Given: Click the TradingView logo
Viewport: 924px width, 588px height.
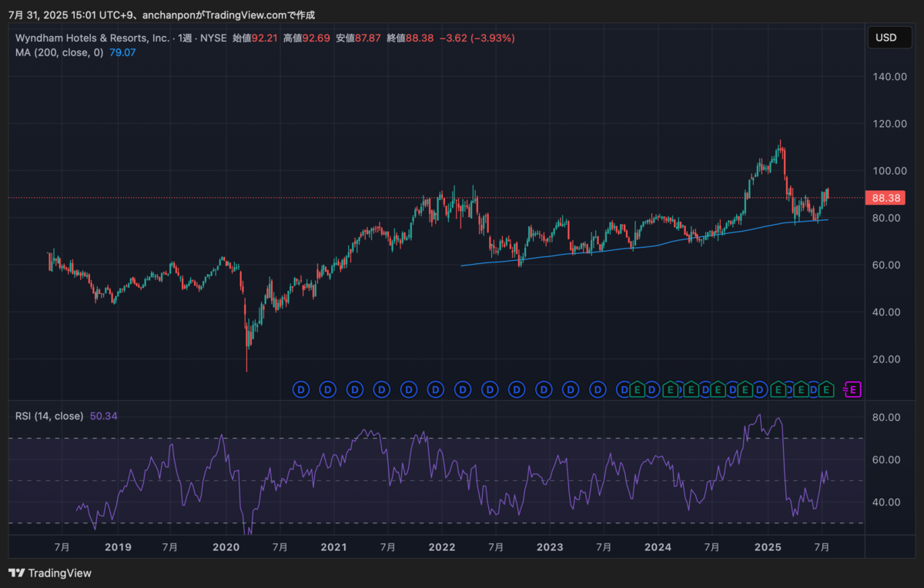Looking at the screenshot, I should click(x=50, y=573).
